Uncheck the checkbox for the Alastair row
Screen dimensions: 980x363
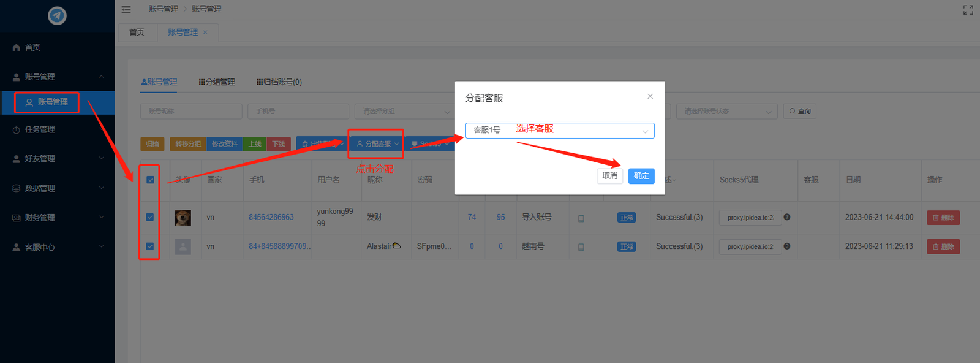(x=150, y=246)
